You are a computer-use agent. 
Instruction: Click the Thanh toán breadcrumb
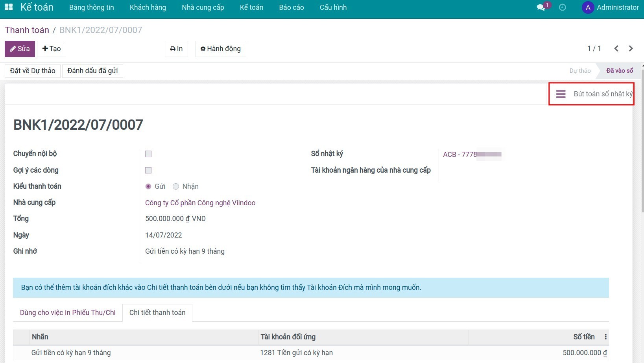[x=27, y=30]
